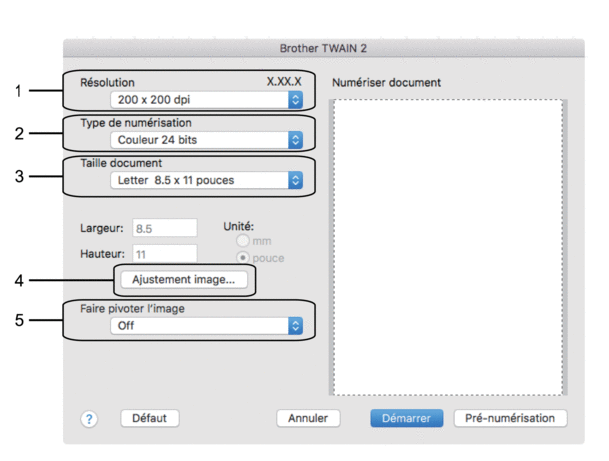
Task: Click the Annuler button
Action: click(x=308, y=418)
